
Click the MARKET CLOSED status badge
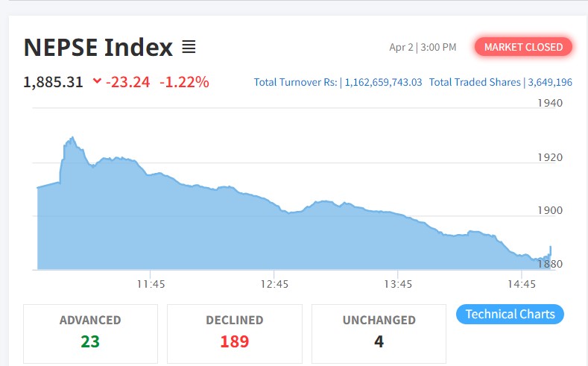point(523,47)
